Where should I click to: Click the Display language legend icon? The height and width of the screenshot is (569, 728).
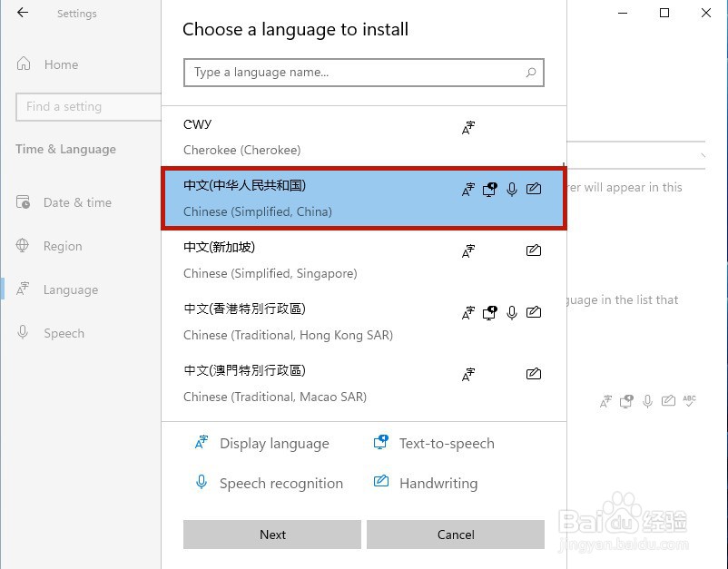[x=202, y=442]
